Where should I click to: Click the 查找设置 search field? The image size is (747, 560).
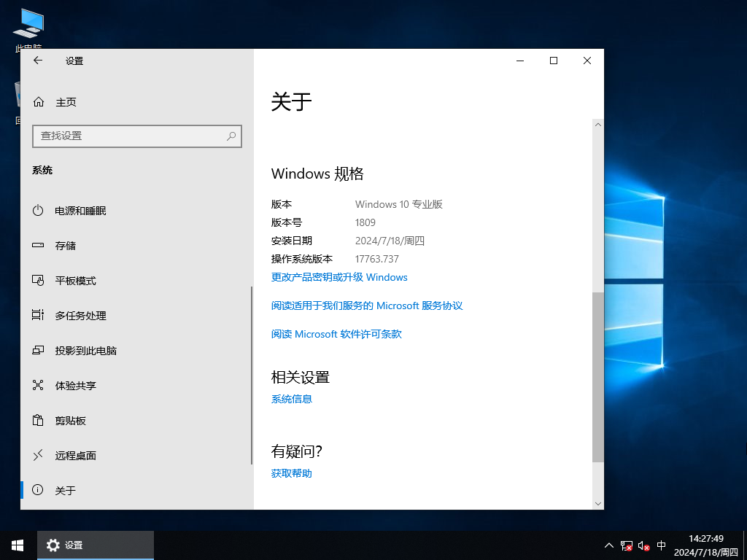[x=136, y=136]
